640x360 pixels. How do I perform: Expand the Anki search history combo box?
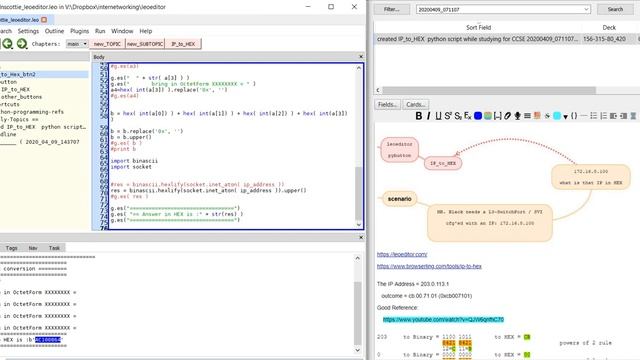pos(586,9)
